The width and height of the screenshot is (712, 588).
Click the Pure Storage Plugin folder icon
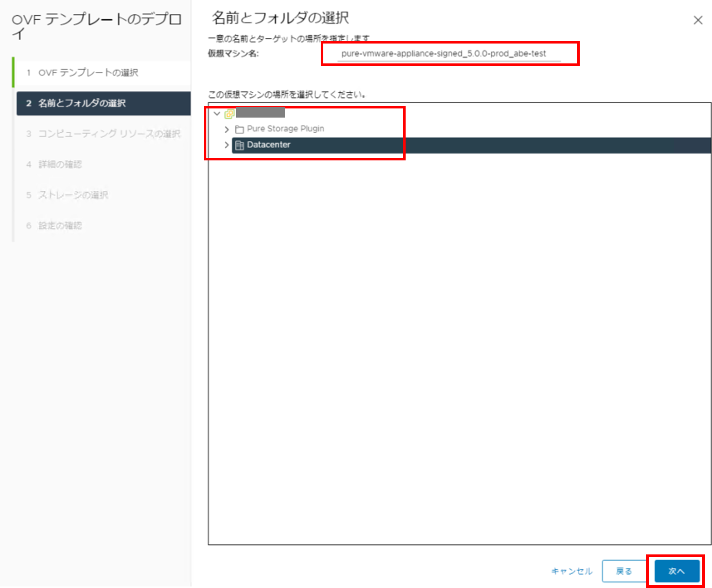tap(239, 129)
